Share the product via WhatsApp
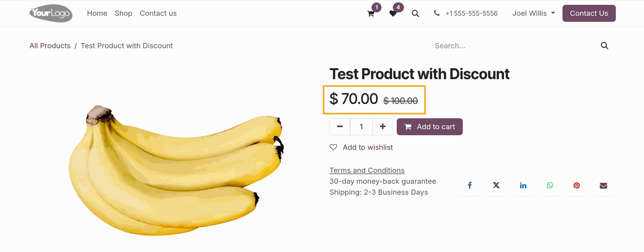Image resolution: width=644 pixels, height=252 pixels. [x=550, y=185]
